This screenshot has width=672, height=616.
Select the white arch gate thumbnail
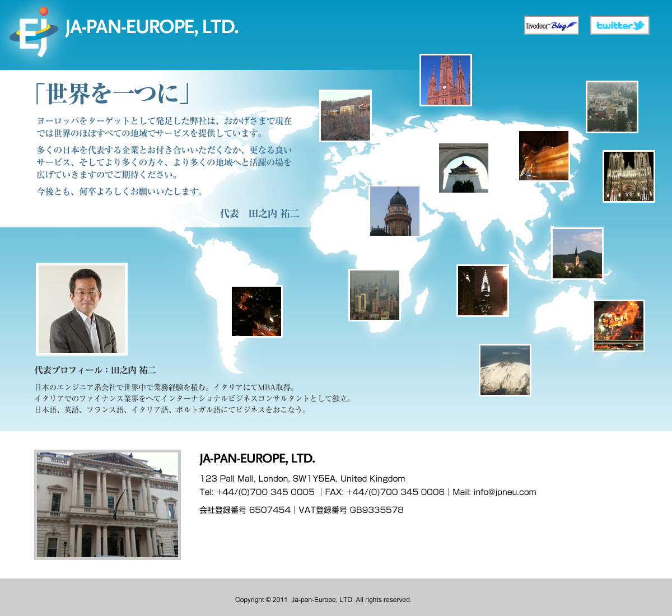click(464, 168)
